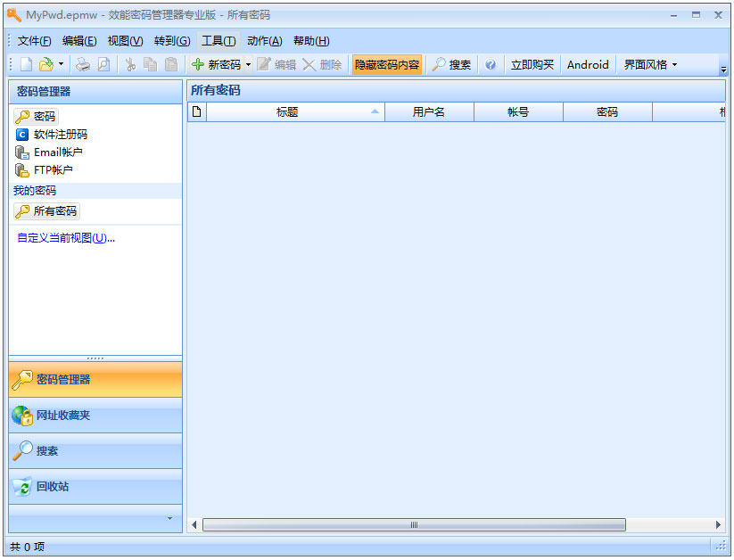
Task: Select 软件注册码 in sidebar list
Action: click(x=52, y=135)
